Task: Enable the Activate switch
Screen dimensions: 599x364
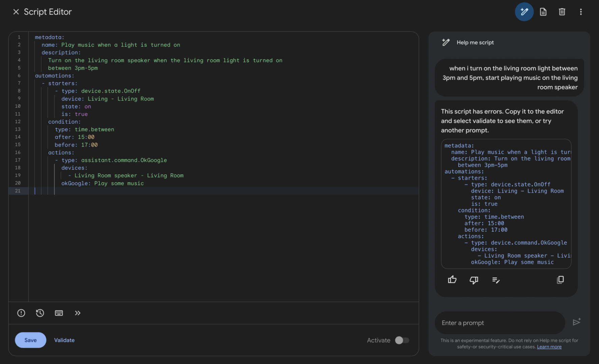Action: click(x=402, y=340)
